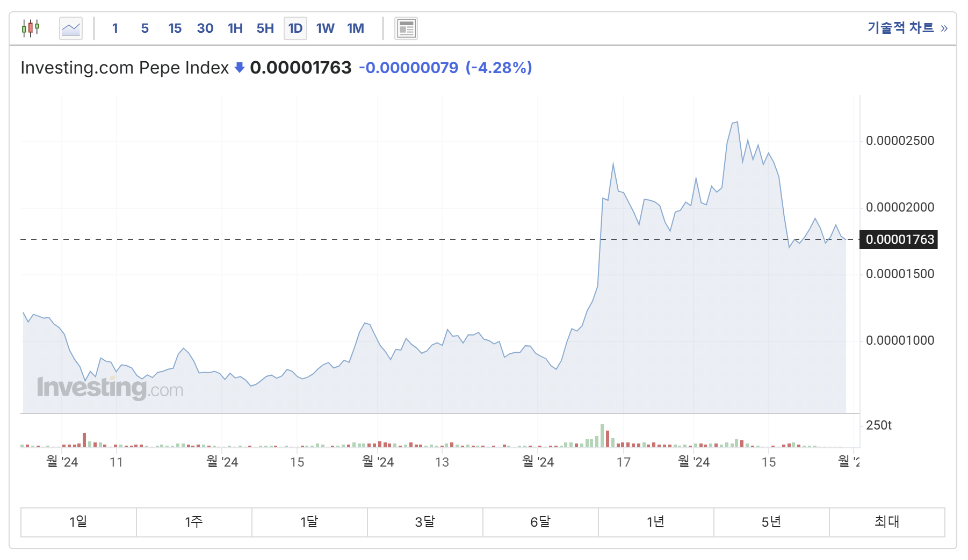Click the Investing.com Pepe Index title
This screenshot has height=560, width=968.
[x=125, y=68]
